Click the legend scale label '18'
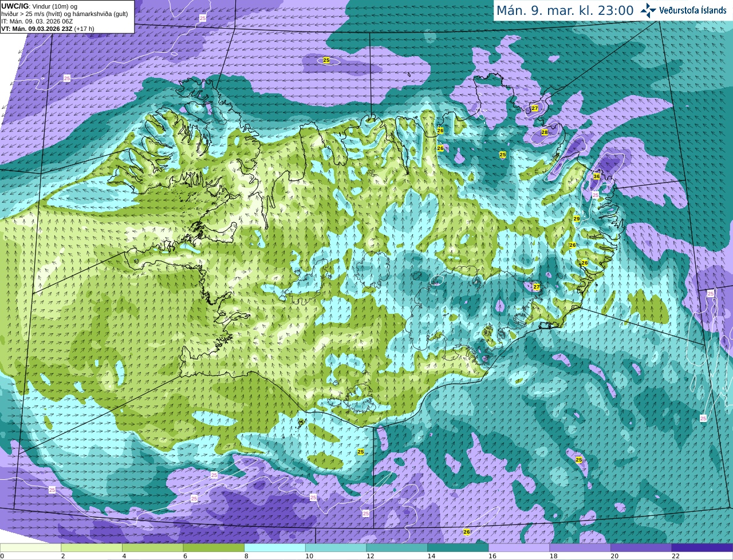 553,556
